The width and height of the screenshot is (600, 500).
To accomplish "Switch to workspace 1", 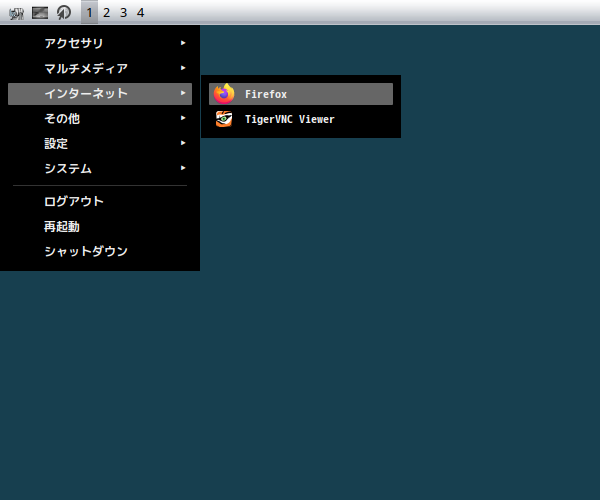I will click(90, 13).
